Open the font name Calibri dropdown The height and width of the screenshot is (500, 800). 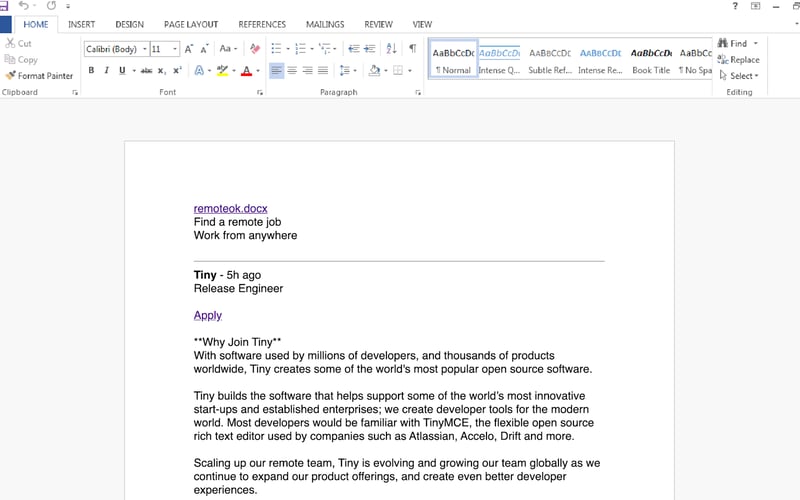click(145, 49)
